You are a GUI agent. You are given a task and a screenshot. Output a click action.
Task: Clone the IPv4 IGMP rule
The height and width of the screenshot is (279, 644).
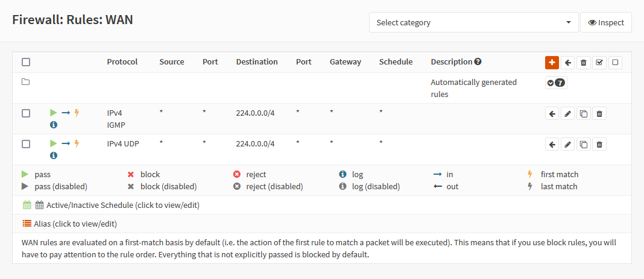[583, 113]
